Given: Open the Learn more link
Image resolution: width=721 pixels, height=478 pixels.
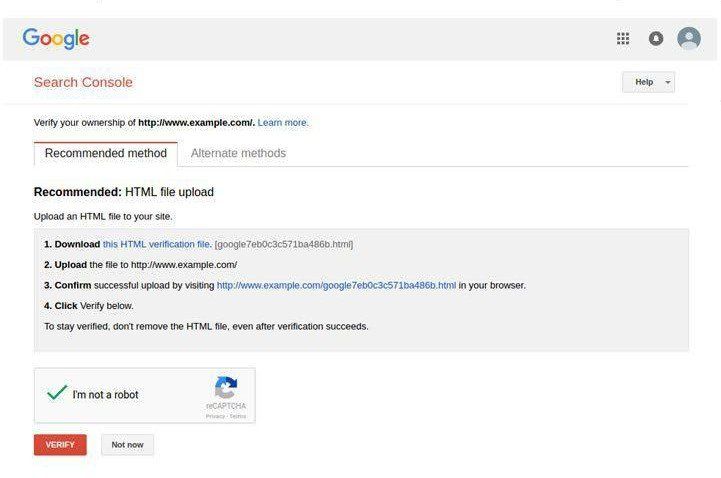Looking at the screenshot, I should (x=283, y=123).
